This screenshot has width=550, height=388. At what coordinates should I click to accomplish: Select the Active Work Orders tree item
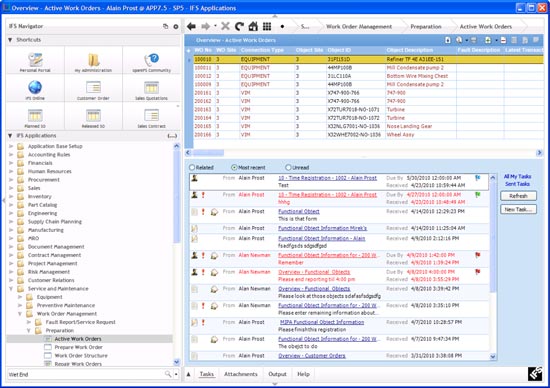78,339
